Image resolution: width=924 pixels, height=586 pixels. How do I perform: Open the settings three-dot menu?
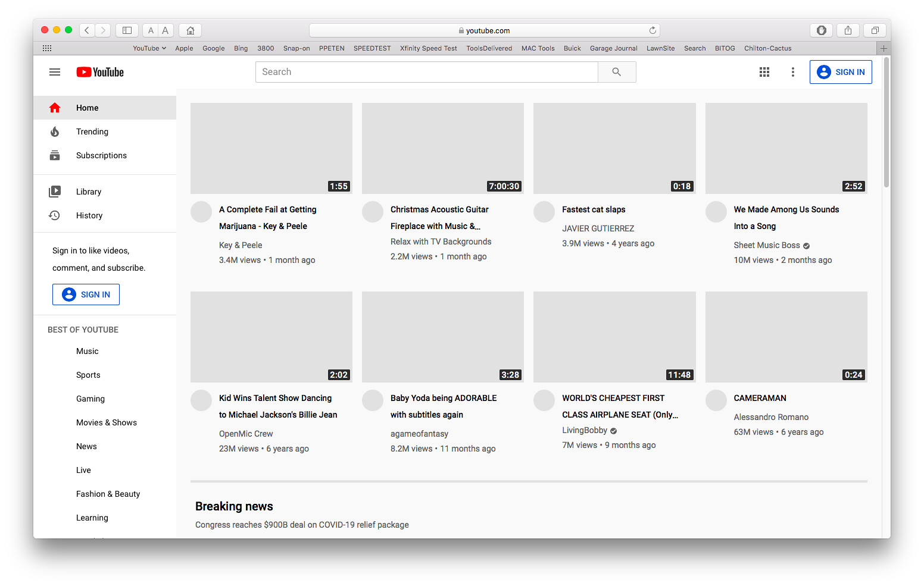coord(793,72)
